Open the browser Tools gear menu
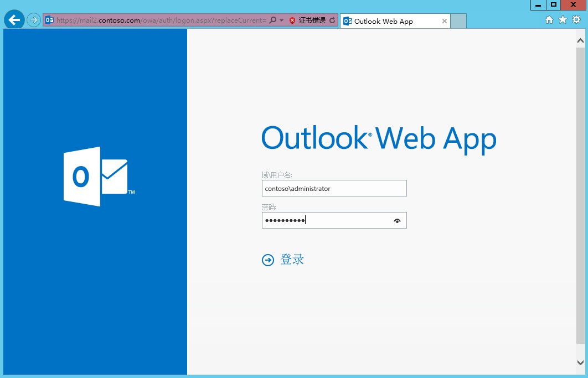The height and width of the screenshot is (378, 588). click(x=576, y=20)
